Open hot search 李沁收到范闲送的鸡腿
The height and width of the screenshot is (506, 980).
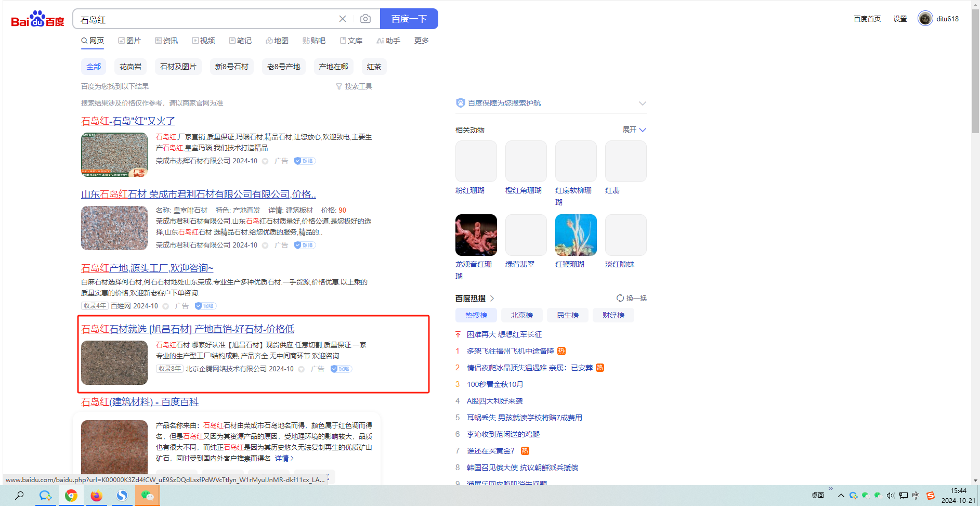coord(503,434)
